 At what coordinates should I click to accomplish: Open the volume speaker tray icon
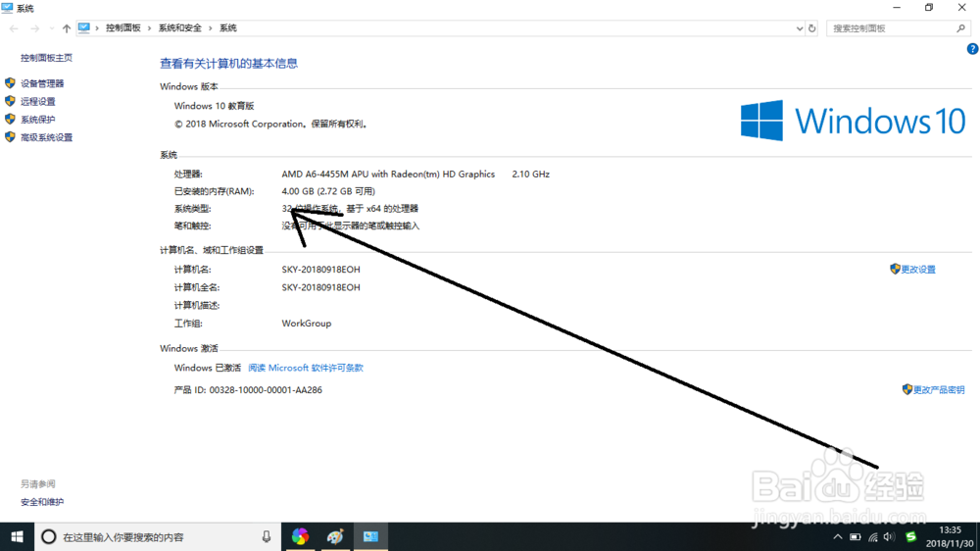coord(890,536)
